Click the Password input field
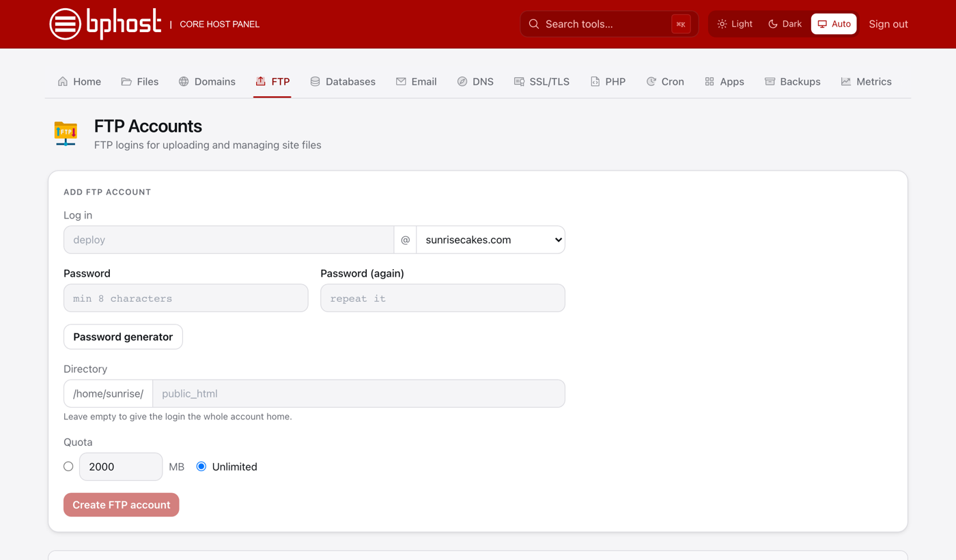This screenshot has height=560, width=956. point(186,298)
